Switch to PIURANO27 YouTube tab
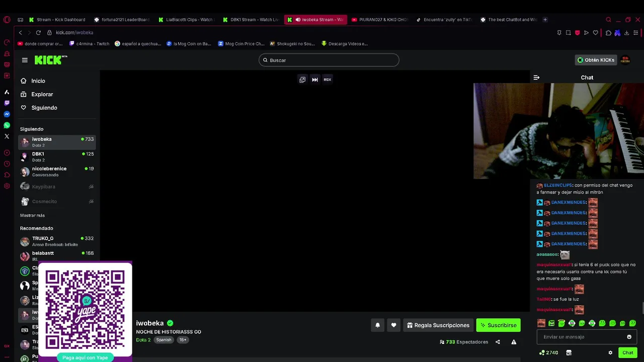The width and height of the screenshot is (644, 362). [380, 20]
